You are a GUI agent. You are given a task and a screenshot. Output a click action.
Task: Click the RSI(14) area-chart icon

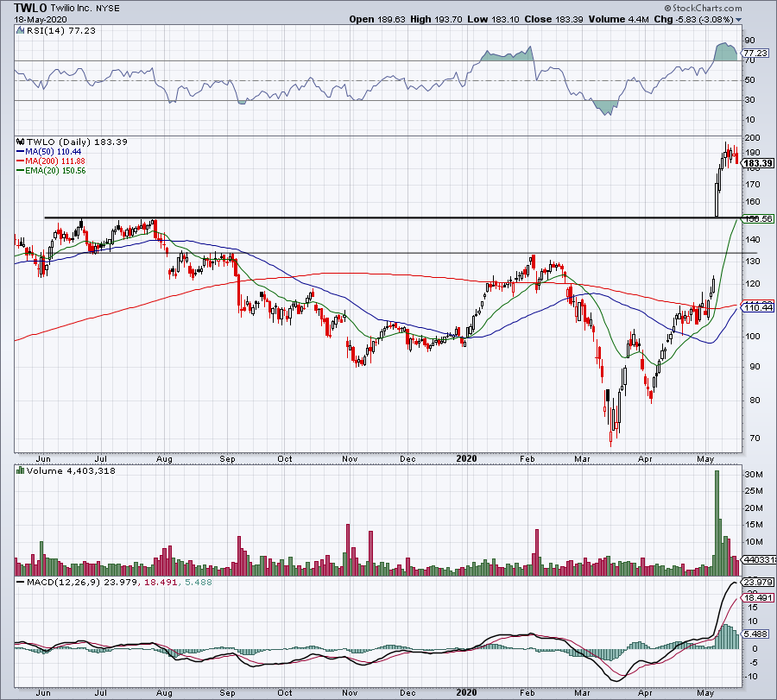coord(21,31)
